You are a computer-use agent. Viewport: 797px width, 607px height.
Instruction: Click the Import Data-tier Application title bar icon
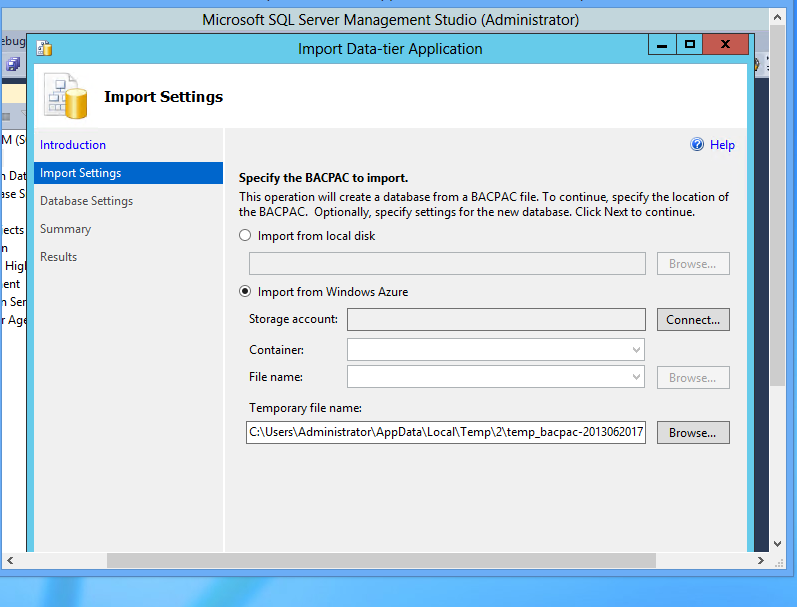pyautogui.click(x=44, y=48)
